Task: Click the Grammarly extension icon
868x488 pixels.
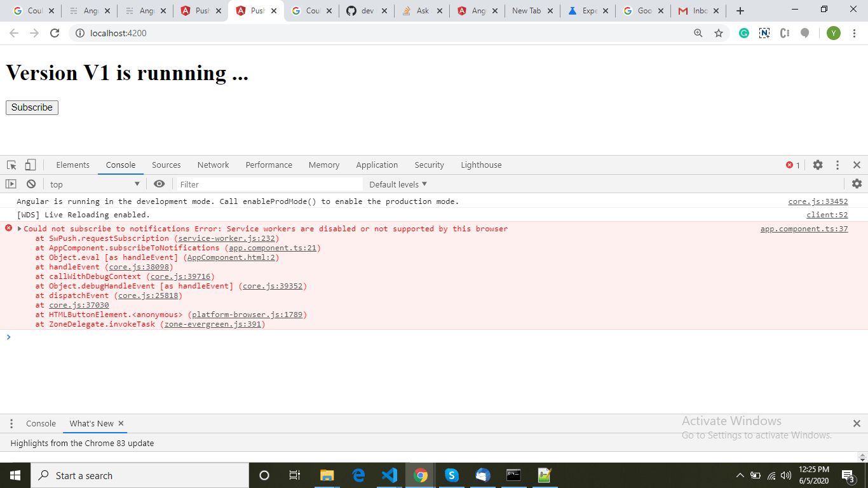Action: pos(743,32)
